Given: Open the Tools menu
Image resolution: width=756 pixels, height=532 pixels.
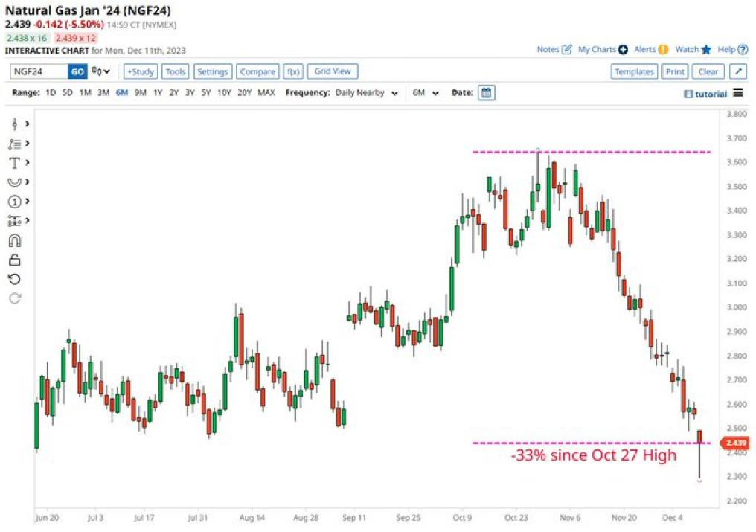Looking at the screenshot, I should (176, 71).
